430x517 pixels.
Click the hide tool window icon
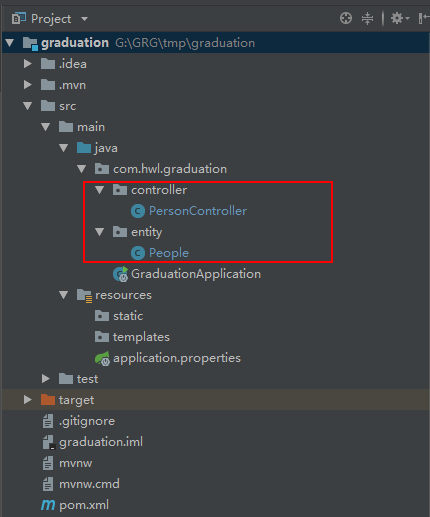(x=423, y=18)
